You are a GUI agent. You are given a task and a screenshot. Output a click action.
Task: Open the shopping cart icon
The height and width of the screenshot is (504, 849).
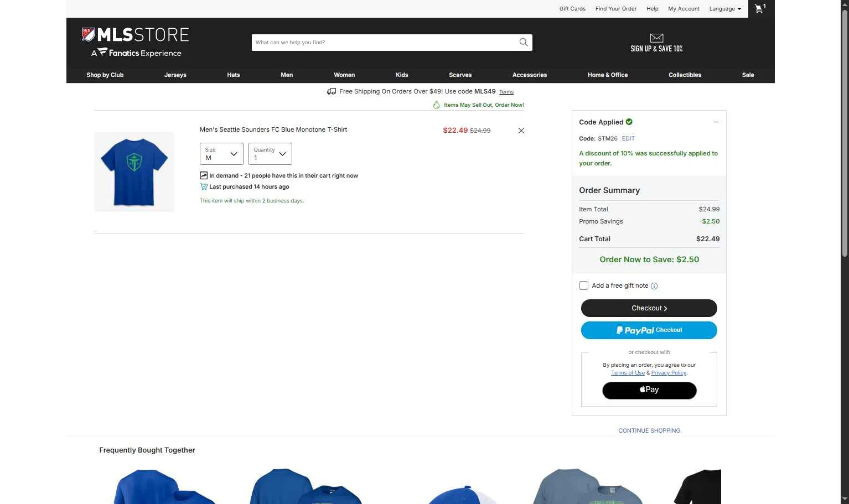(760, 9)
